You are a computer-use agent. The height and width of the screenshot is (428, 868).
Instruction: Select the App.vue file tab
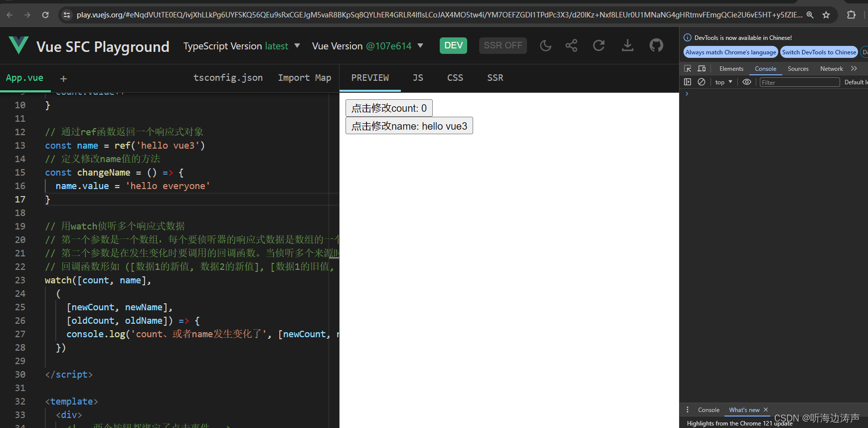24,78
